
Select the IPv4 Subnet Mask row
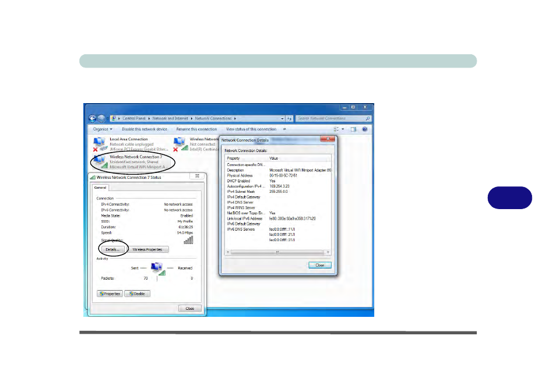[x=279, y=192]
